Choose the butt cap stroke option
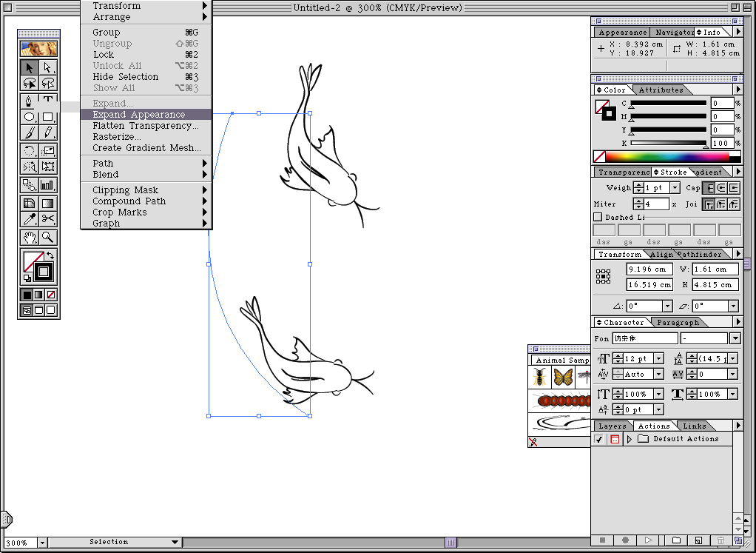This screenshot has height=553, width=756. coord(708,188)
